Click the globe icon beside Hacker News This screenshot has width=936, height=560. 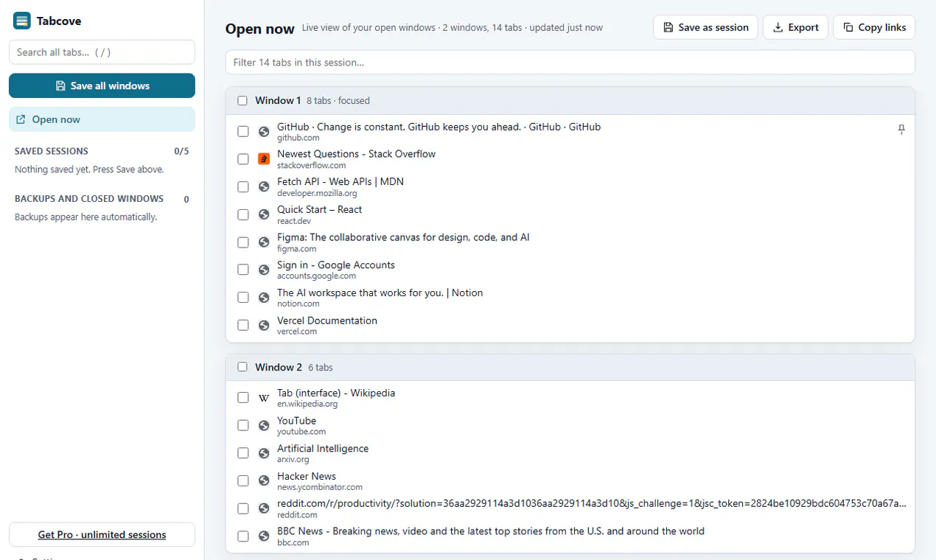264,480
